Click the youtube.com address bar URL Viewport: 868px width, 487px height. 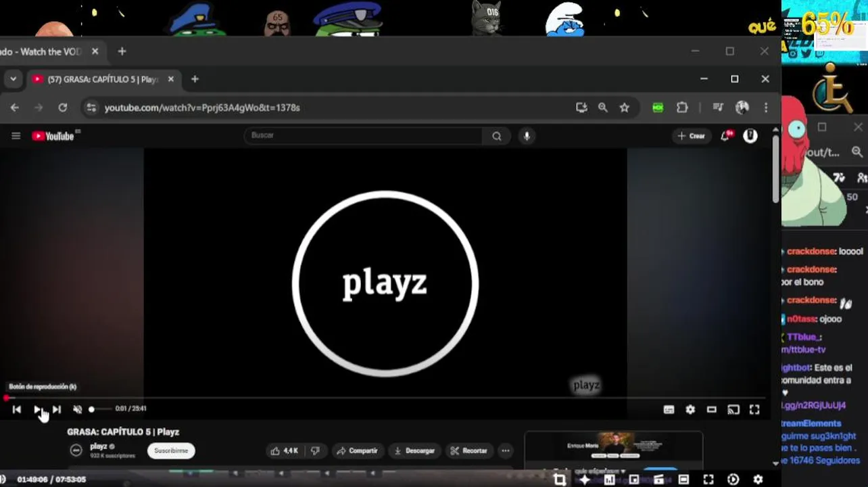[x=201, y=108]
